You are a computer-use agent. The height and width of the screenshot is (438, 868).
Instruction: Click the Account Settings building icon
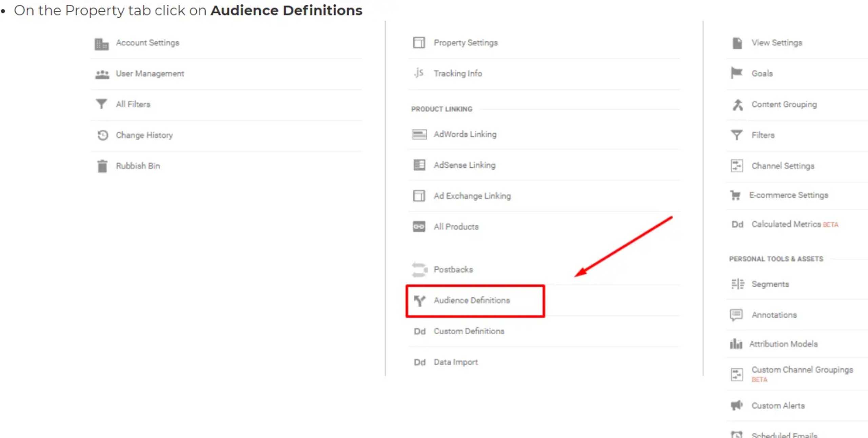[x=101, y=44]
